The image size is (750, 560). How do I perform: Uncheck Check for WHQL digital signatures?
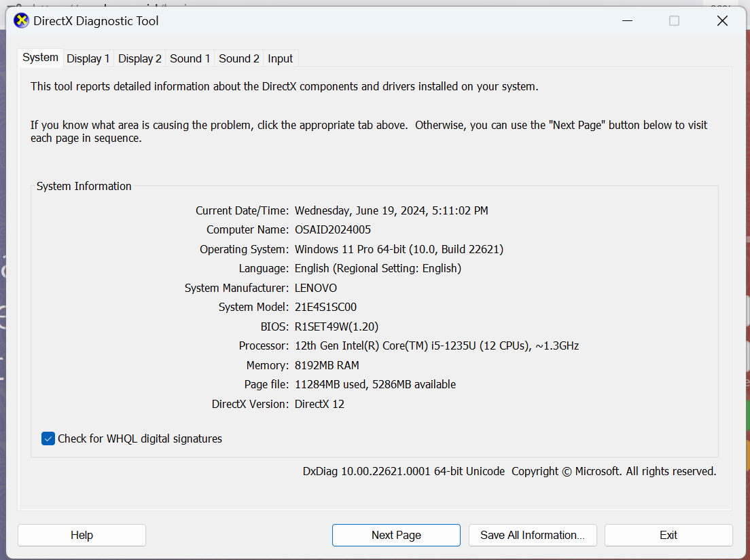48,438
